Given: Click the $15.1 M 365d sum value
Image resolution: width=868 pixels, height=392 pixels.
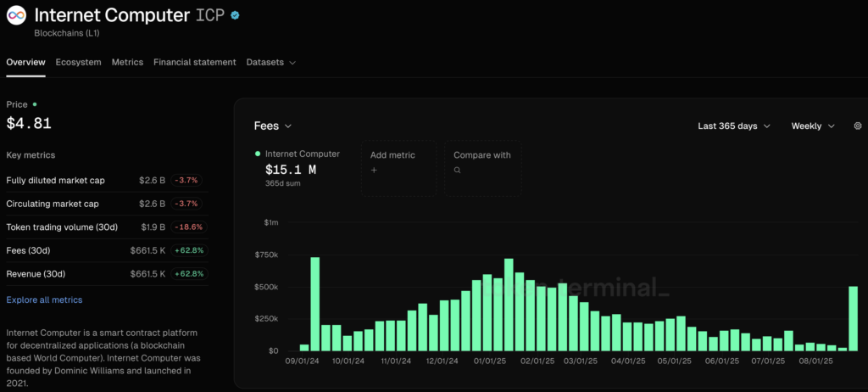Looking at the screenshot, I should pyautogui.click(x=291, y=169).
